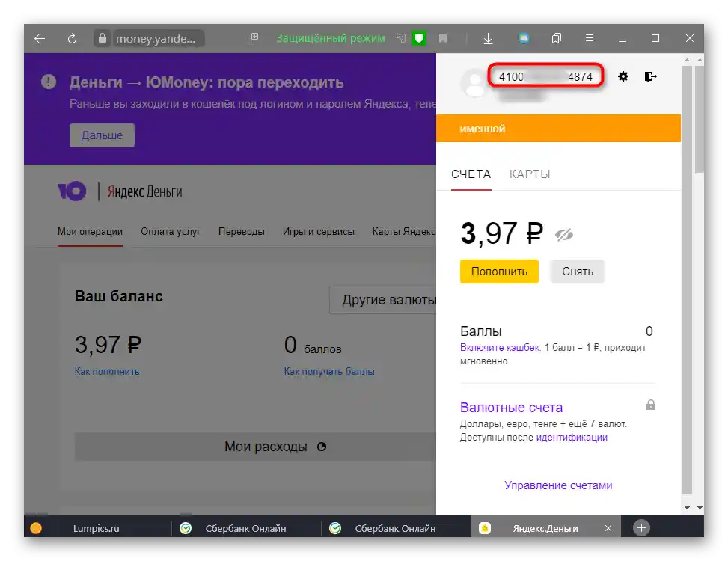This screenshot has width=728, height=561.
Task: Click the panel's vertical scrollbar thumb
Action: [687, 280]
